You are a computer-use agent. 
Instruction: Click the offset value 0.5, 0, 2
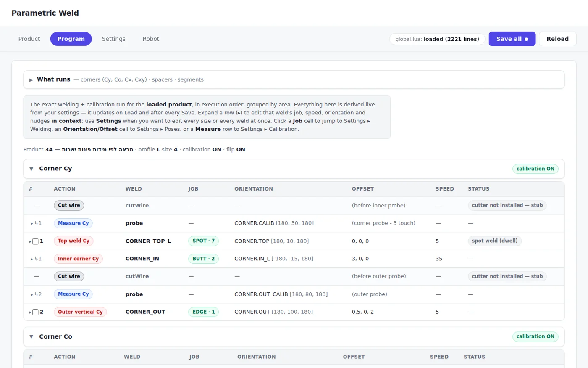[363, 312]
